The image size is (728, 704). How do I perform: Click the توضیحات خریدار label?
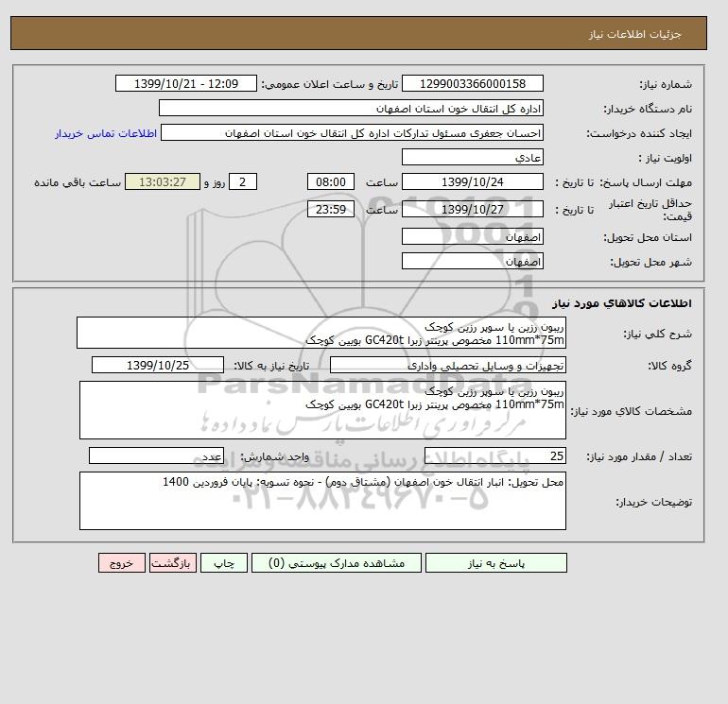pos(653,502)
